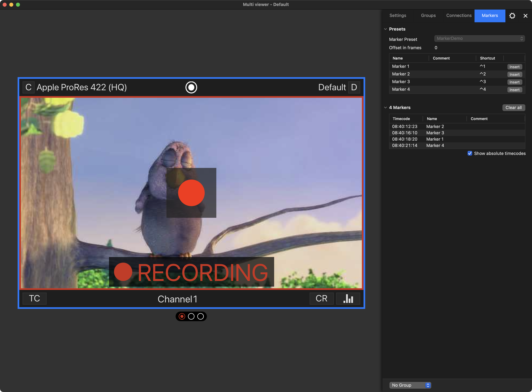The image size is (532, 392).
Task: Click the Default destination label
Action: (332, 87)
